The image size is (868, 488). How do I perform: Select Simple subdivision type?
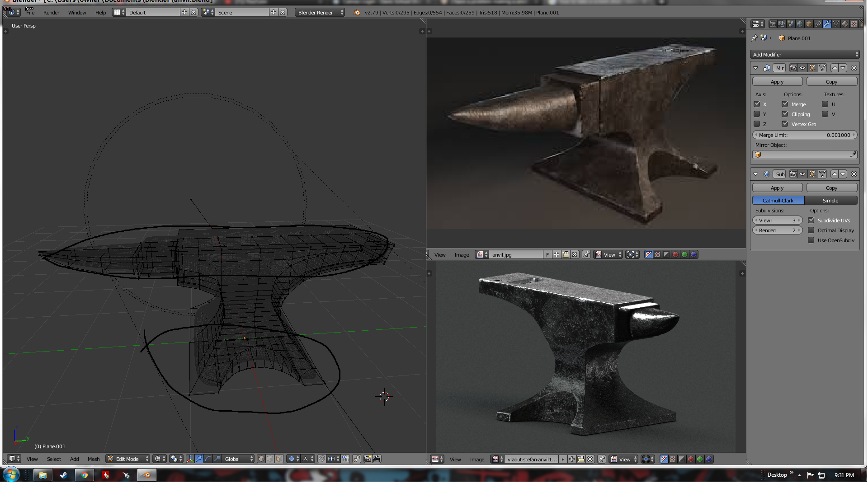coord(830,200)
